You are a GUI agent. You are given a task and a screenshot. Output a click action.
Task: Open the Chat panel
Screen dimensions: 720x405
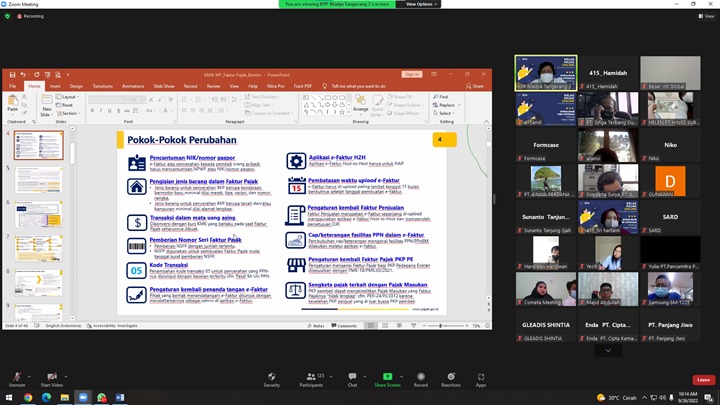point(352,374)
